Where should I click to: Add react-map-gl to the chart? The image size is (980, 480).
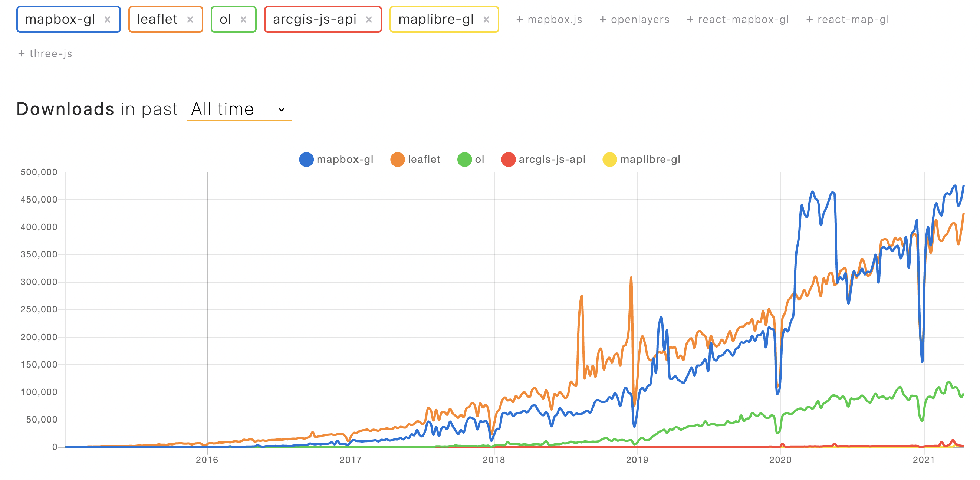847,19
